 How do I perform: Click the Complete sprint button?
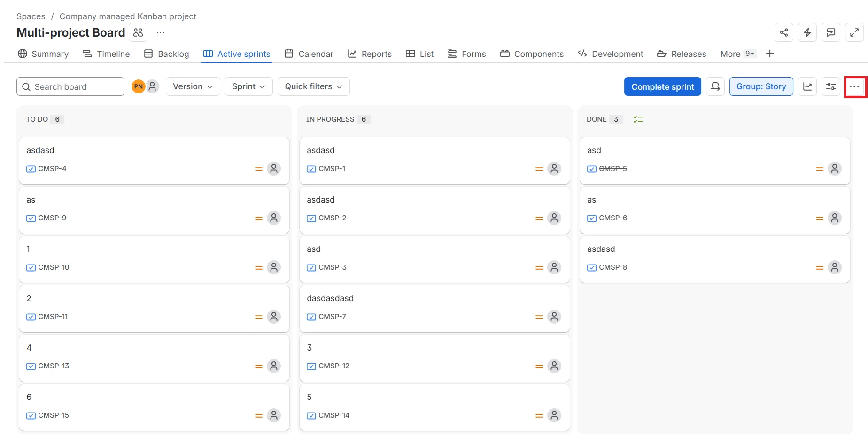click(x=663, y=86)
